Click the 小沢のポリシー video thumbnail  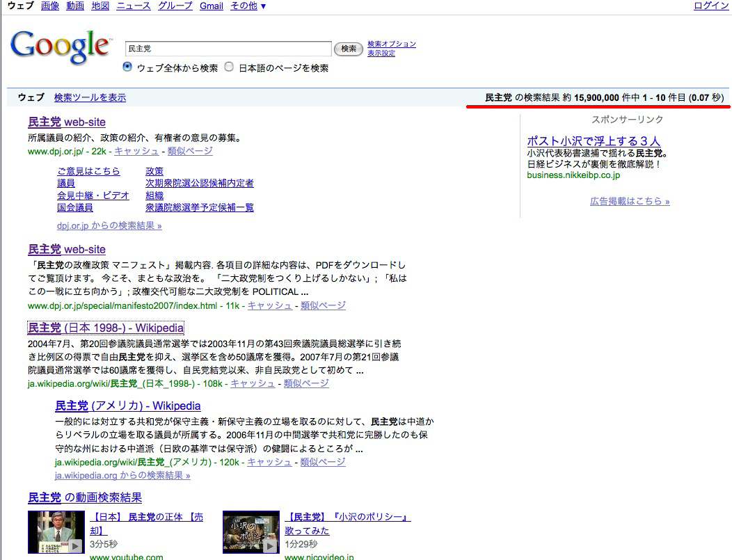(x=251, y=532)
